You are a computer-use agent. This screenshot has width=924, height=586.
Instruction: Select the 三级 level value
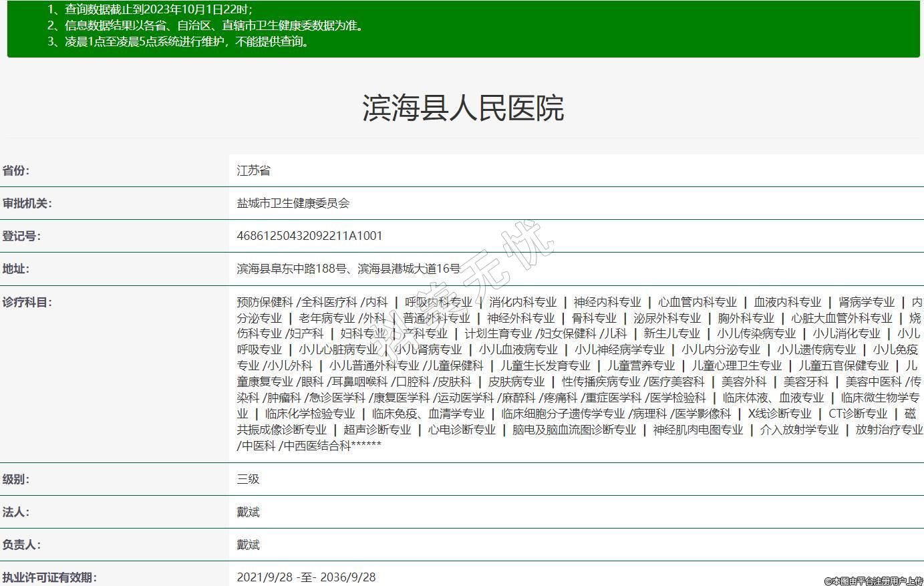click(x=248, y=479)
